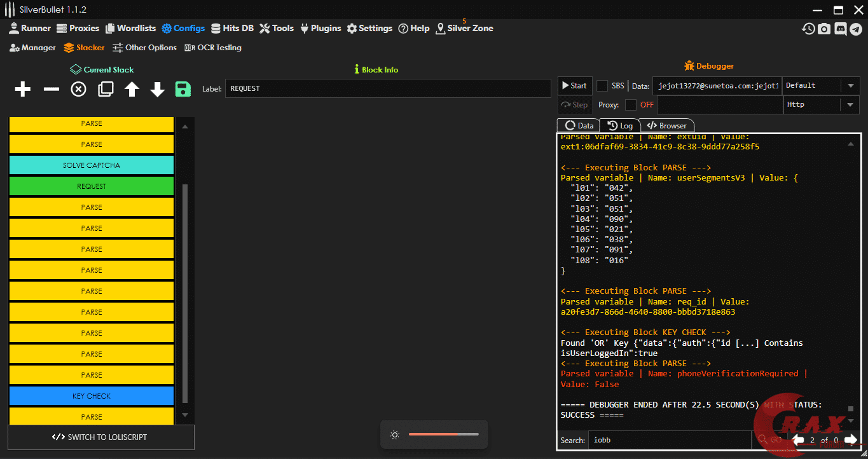Click the plus icon to add a block
868x459 pixels.
point(23,89)
